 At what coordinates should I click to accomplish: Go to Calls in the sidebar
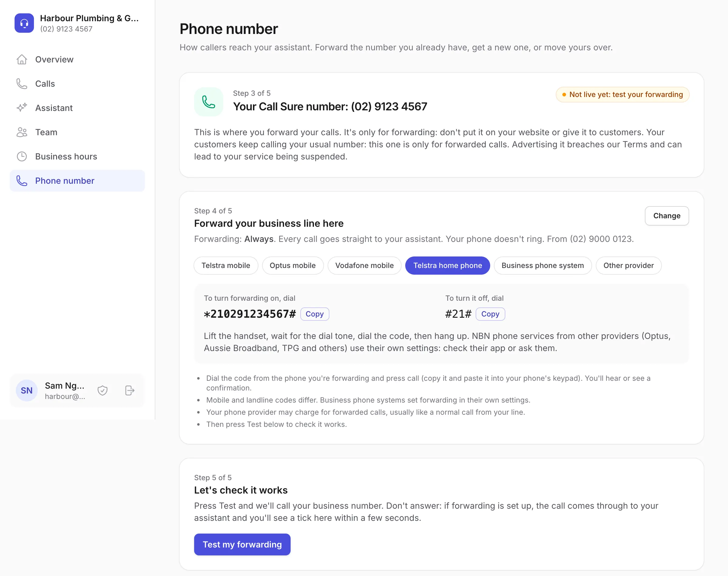[77, 84]
